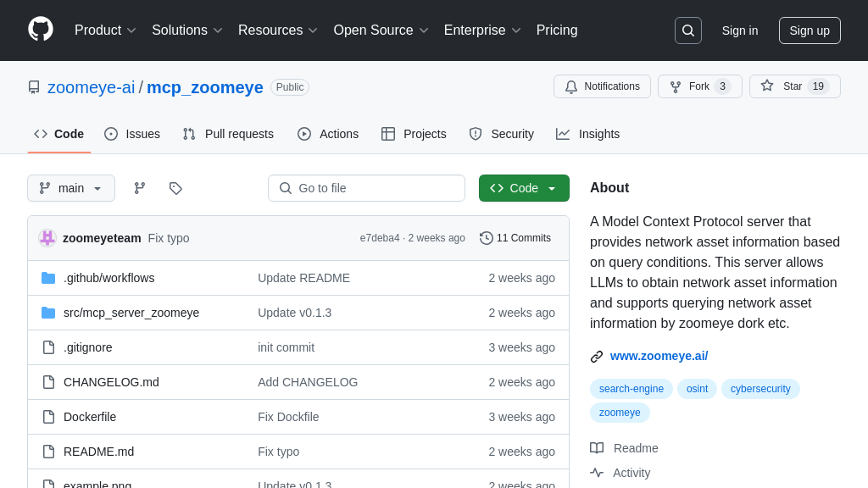Fork the repository
868x488 pixels.
(x=699, y=86)
